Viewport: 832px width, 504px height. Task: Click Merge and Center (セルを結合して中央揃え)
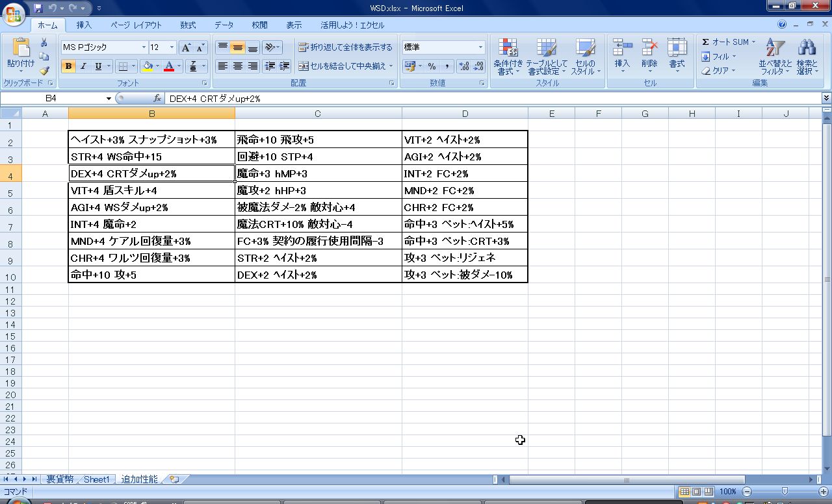346,66
